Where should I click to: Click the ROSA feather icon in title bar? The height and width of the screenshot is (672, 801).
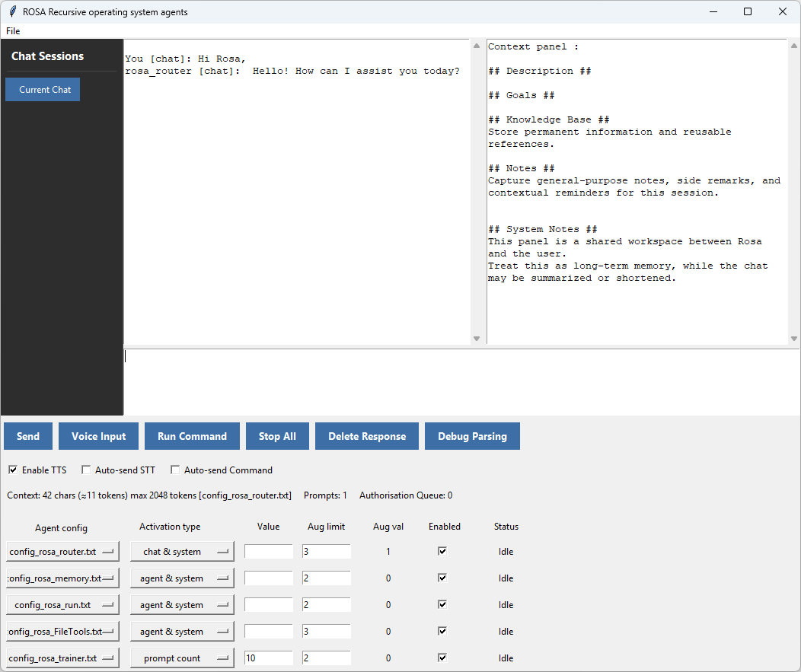pyautogui.click(x=12, y=11)
